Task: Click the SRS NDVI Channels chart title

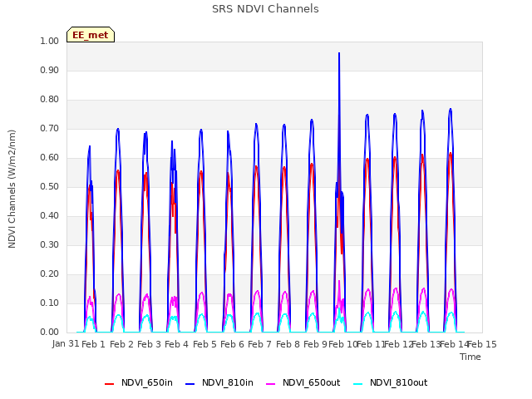Action: click(x=265, y=9)
